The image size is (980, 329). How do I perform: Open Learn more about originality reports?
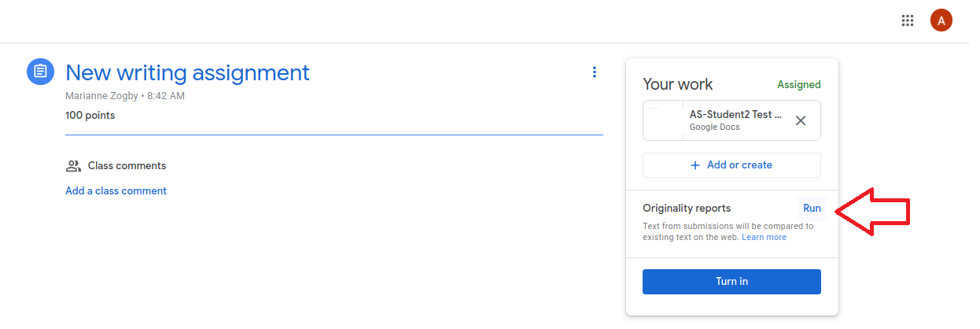(764, 237)
